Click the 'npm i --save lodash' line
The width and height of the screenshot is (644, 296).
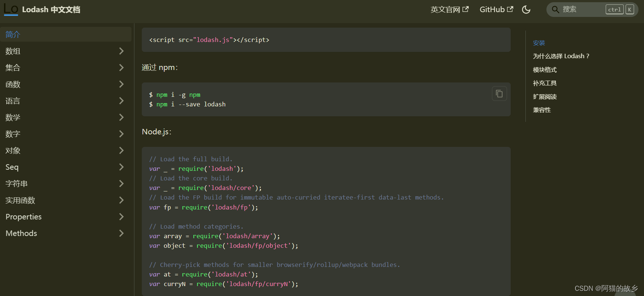pyautogui.click(x=187, y=105)
